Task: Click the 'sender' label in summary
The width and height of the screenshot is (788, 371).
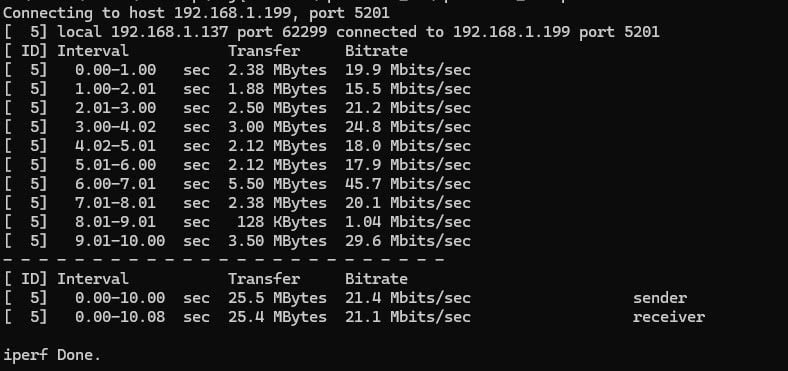Action: point(659,298)
